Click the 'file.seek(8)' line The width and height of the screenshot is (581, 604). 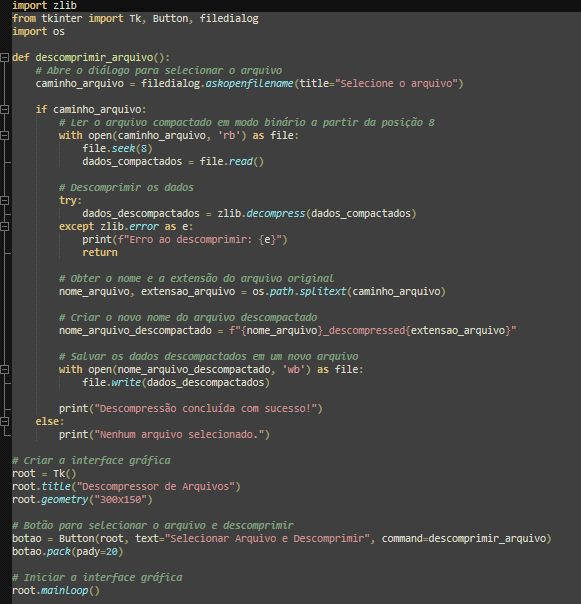click(117, 149)
